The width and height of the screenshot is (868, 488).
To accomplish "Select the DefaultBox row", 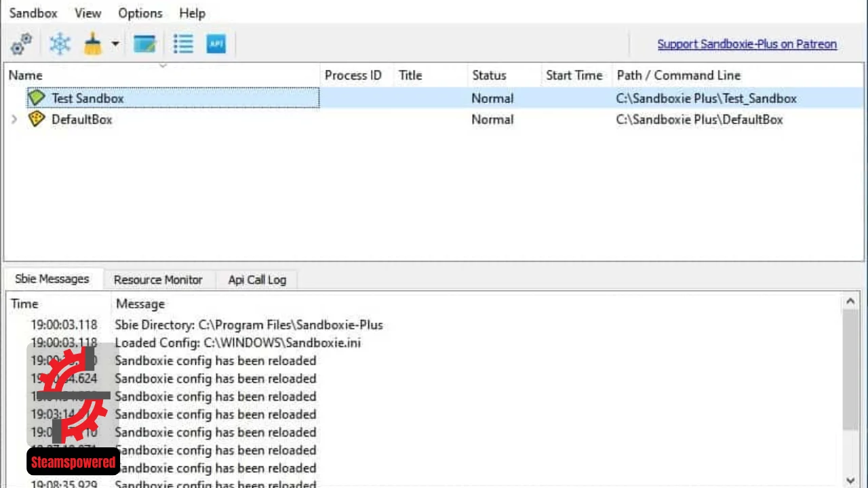I will tap(434, 119).
